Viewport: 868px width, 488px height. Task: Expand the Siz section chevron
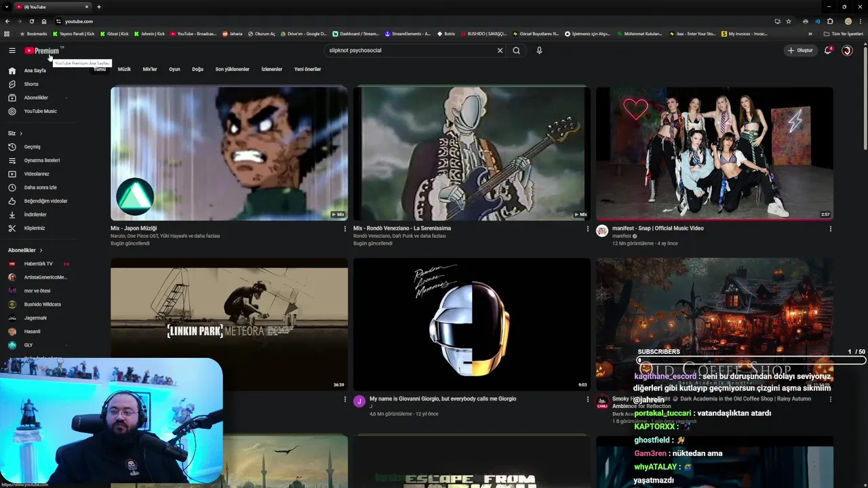[21, 134]
